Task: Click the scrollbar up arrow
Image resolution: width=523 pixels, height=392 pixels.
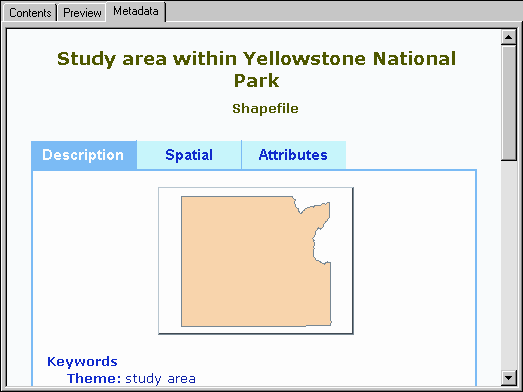Action: pos(509,37)
